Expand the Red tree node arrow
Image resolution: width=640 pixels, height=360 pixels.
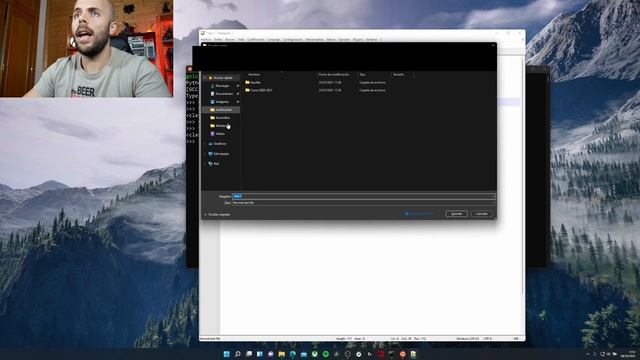click(x=205, y=164)
